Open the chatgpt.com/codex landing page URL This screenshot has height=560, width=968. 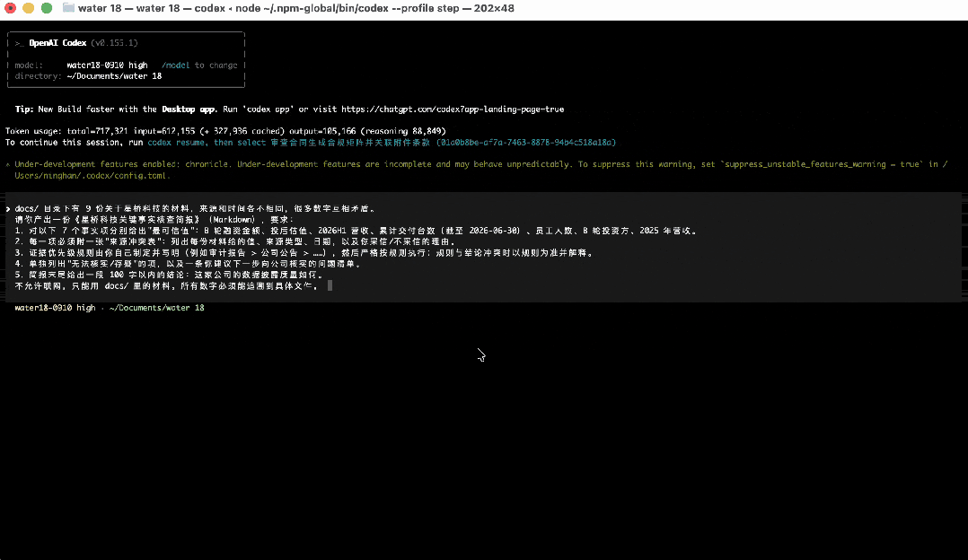(453, 109)
